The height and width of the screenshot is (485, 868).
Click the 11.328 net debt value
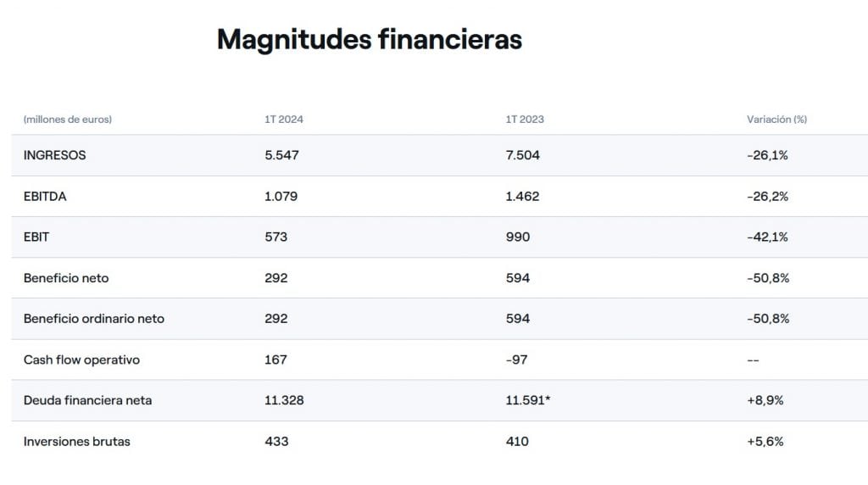(284, 400)
